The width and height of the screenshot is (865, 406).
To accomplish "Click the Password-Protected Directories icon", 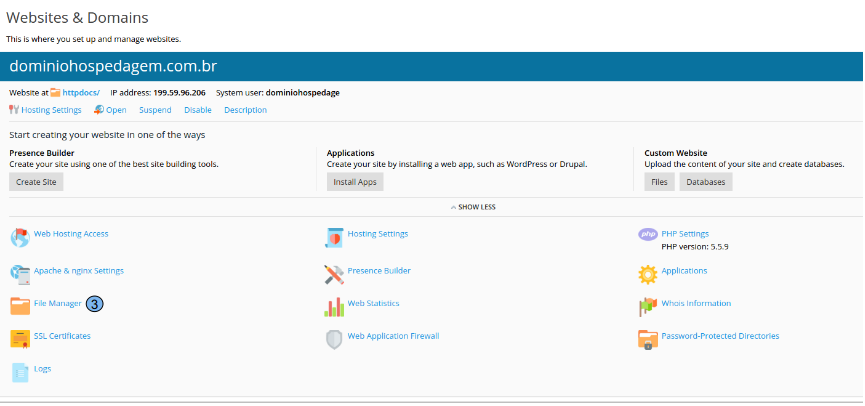I will tap(648, 339).
